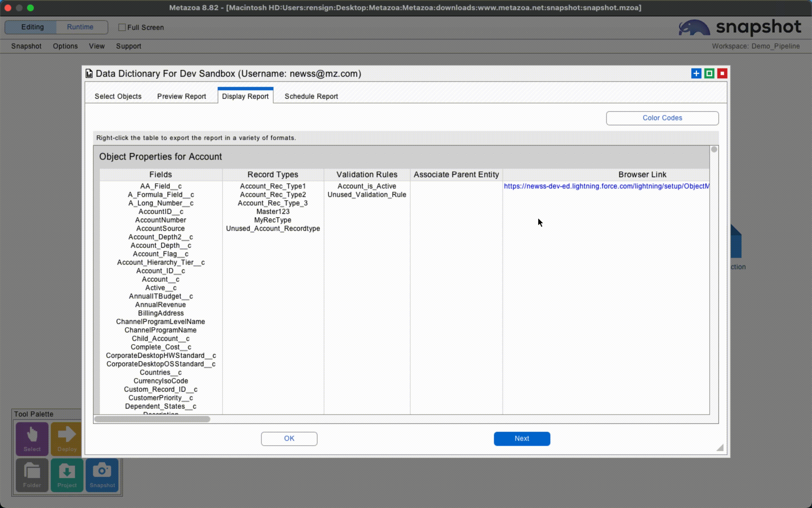Open the View menu
Image resolution: width=812 pixels, height=508 pixels.
97,46
